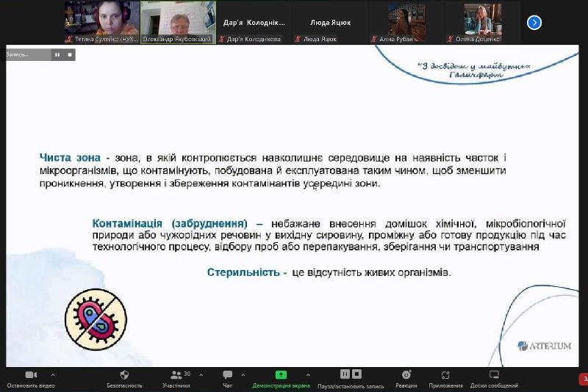Select Люда Яцюк participant tile
Viewport: 588px width, 392px height.
tap(330, 22)
